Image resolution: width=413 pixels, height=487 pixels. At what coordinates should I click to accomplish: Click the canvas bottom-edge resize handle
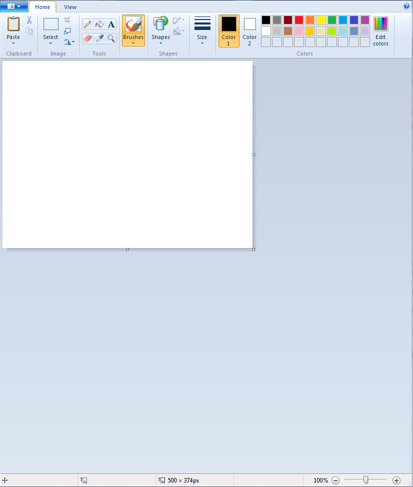(x=127, y=249)
